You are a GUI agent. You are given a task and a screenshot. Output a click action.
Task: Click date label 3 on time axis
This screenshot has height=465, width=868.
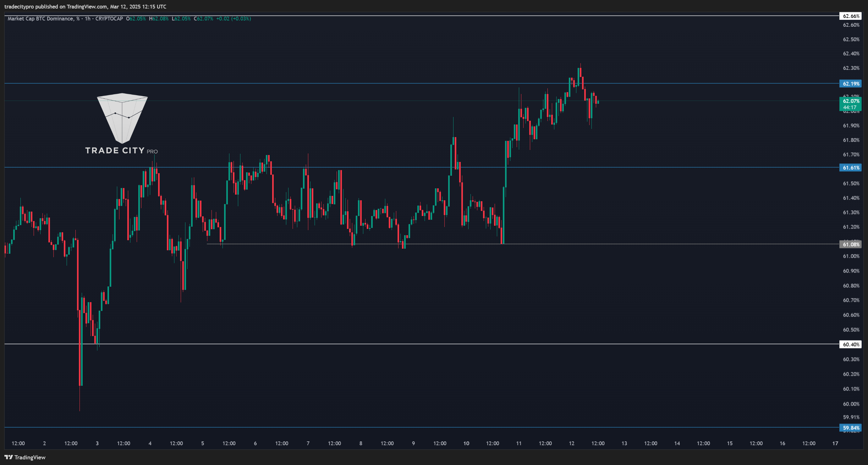coord(97,443)
